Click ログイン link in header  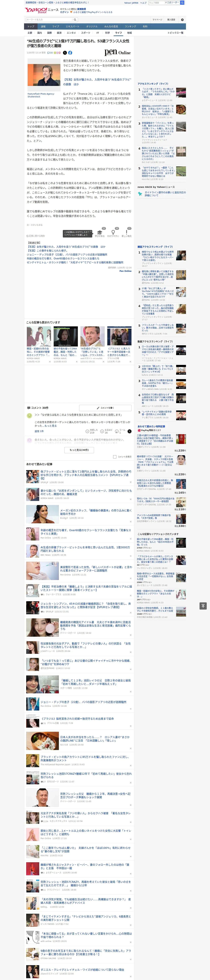click(64, 12)
